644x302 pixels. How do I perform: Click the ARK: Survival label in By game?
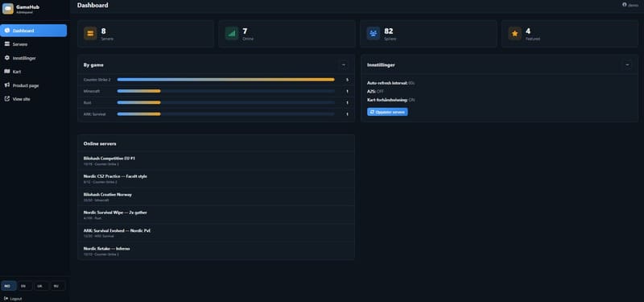(94, 114)
